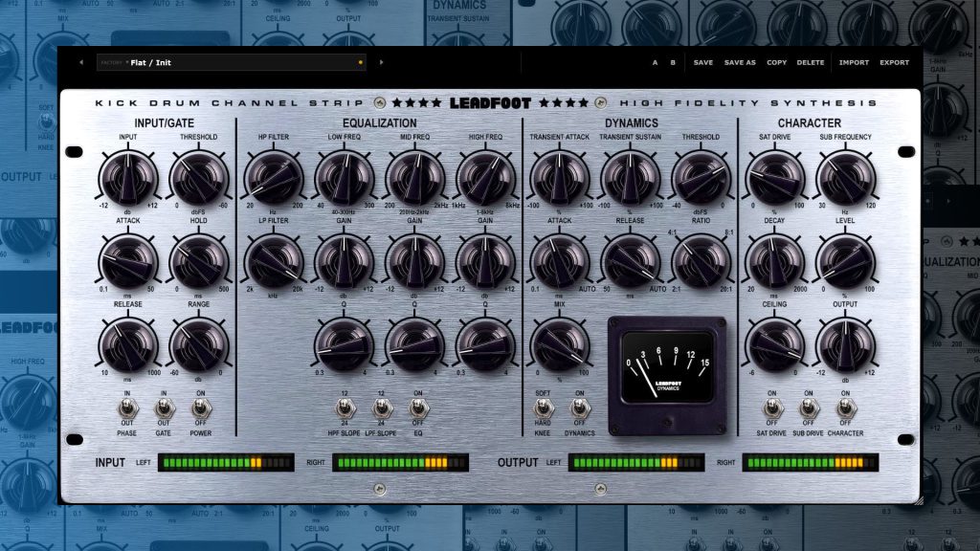Click the next preset arrow
This screenshot has height=551, width=980.
pos(381,62)
